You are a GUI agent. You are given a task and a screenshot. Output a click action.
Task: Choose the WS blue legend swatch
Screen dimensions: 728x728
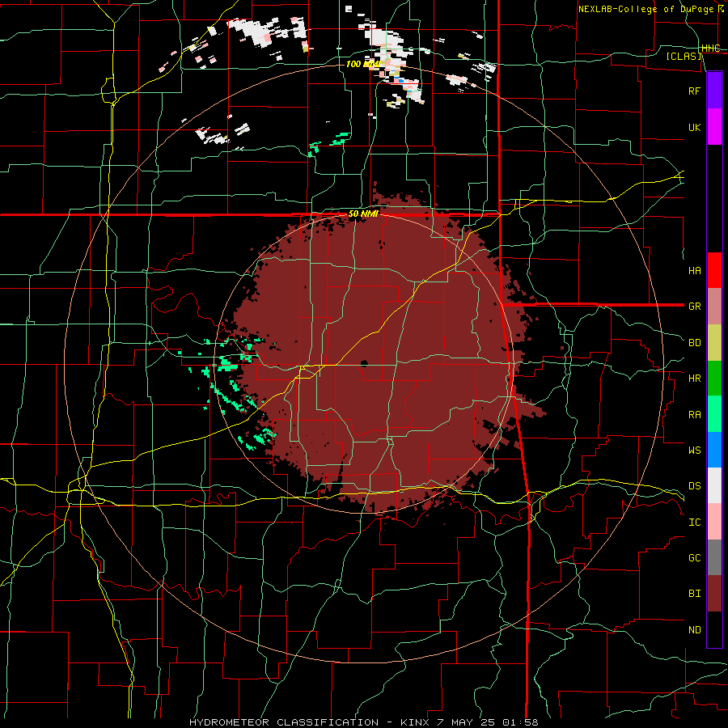coord(714,450)
